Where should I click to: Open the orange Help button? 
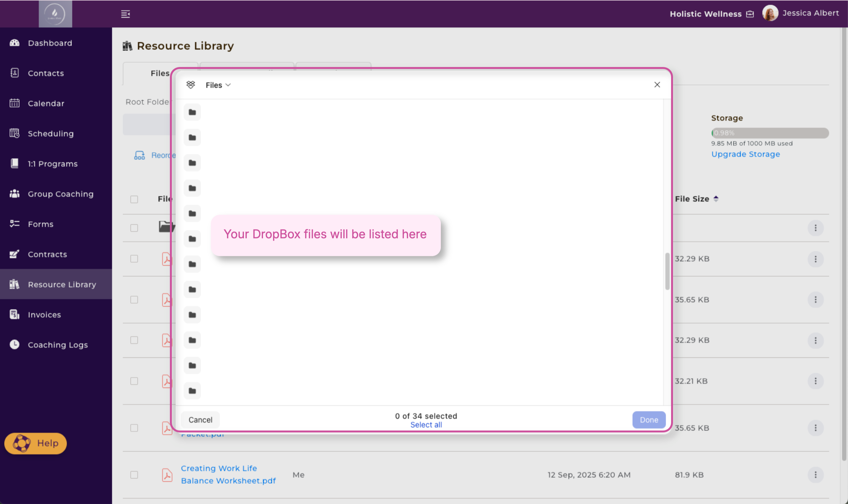(x=36, y=443)
